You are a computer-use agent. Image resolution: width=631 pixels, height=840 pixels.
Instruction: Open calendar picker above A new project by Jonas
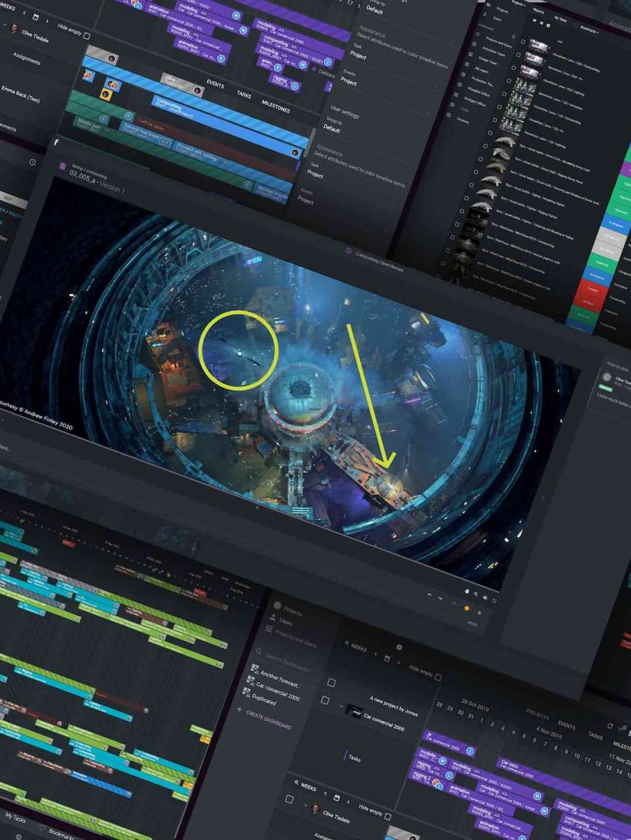pyautogui.click(x=387, y=658)
